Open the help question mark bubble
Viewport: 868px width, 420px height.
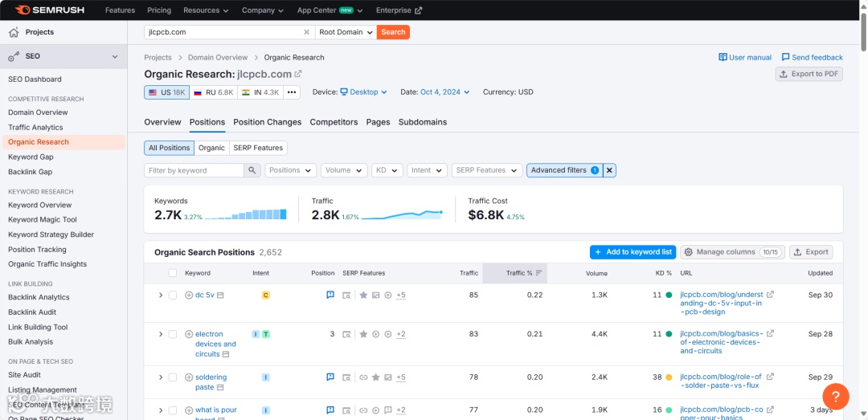click(836, 396)
